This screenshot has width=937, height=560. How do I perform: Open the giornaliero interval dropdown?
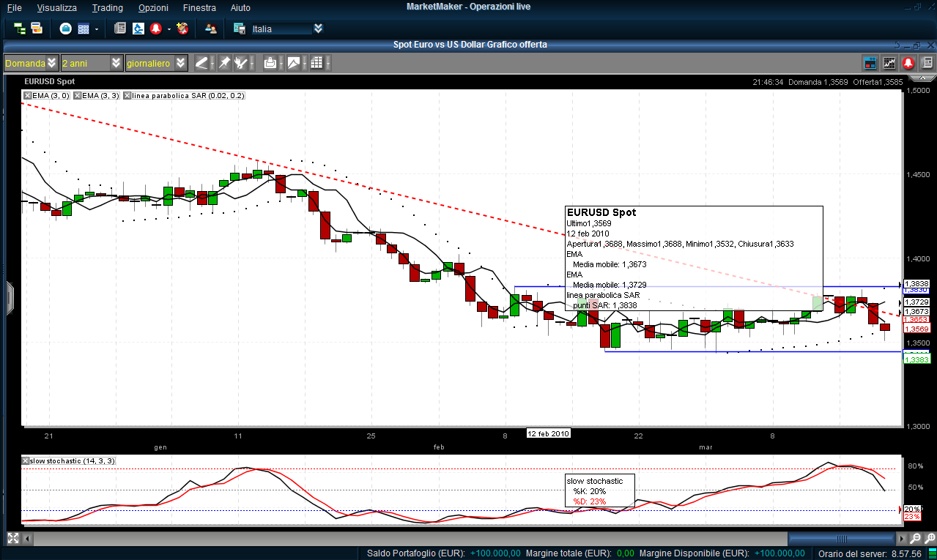pyautogui.click(x=180, y=63)
